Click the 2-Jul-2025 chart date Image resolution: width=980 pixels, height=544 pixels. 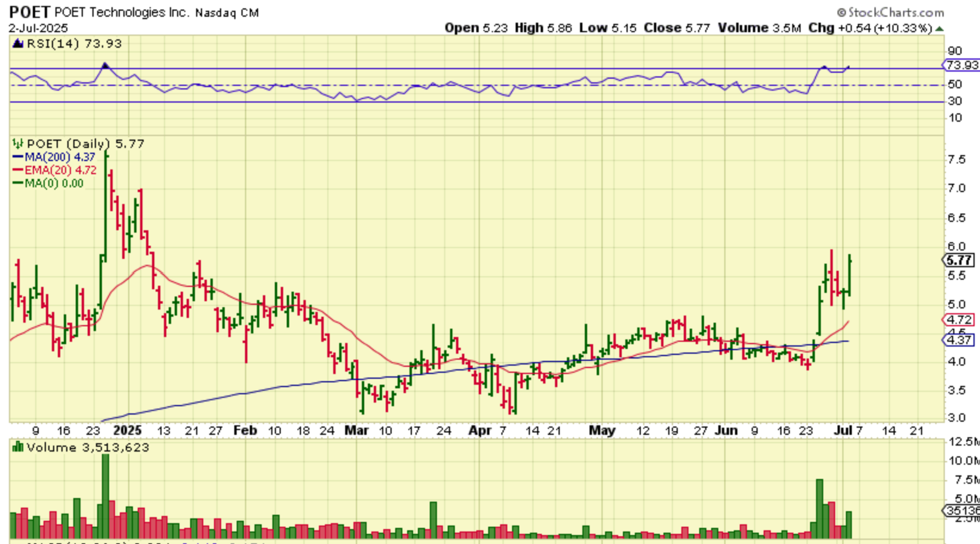(x=38, y=28)
